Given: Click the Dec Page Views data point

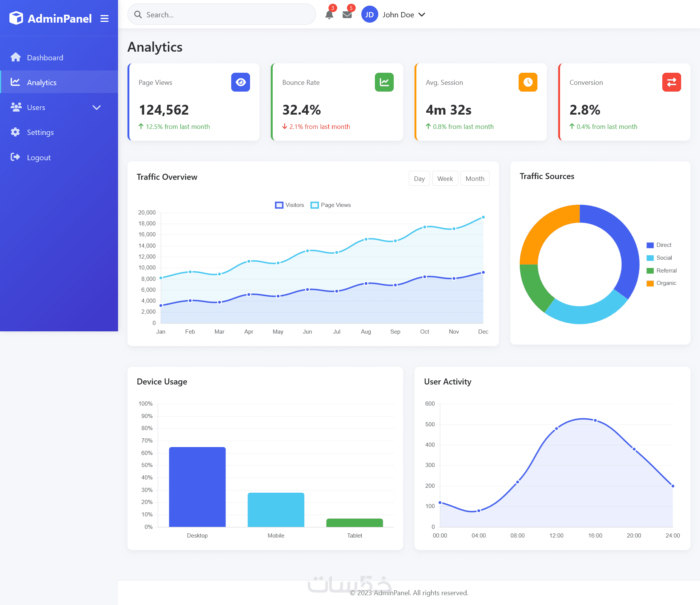Looking at the screenshot, I should click(483, 217).
